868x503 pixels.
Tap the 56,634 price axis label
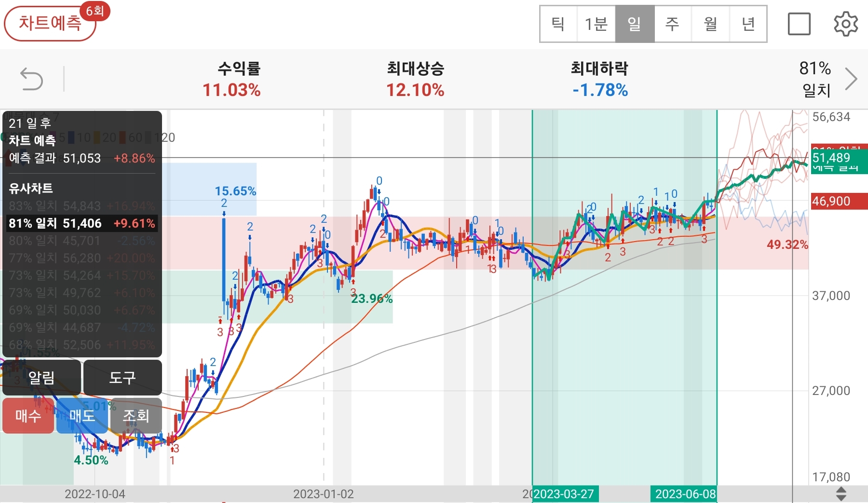831,117
